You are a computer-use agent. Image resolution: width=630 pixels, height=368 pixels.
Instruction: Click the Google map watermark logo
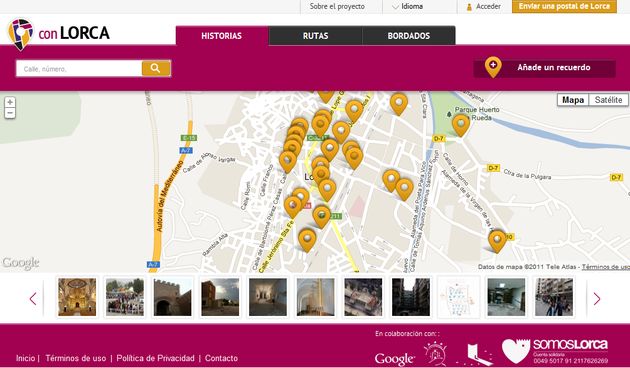click(x=21, y=263)
